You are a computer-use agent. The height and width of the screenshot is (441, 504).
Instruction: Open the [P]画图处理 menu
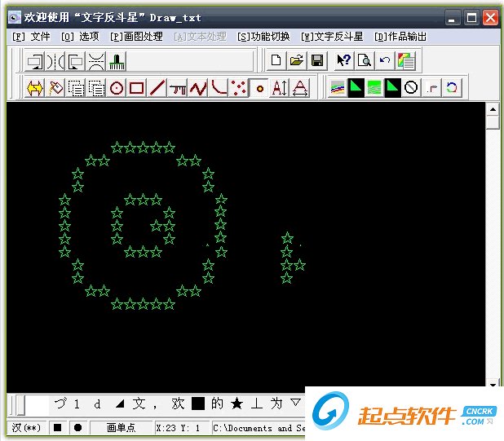(136, 37)
